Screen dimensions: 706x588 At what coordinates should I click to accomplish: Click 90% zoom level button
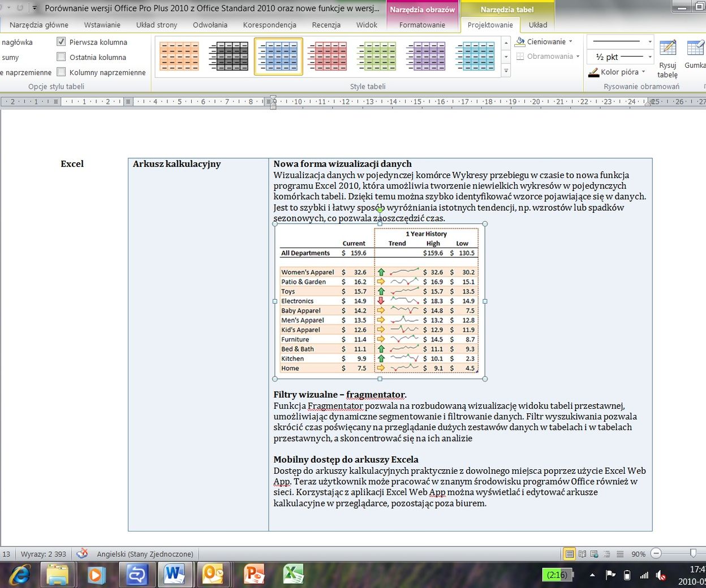tap(638, 554)
